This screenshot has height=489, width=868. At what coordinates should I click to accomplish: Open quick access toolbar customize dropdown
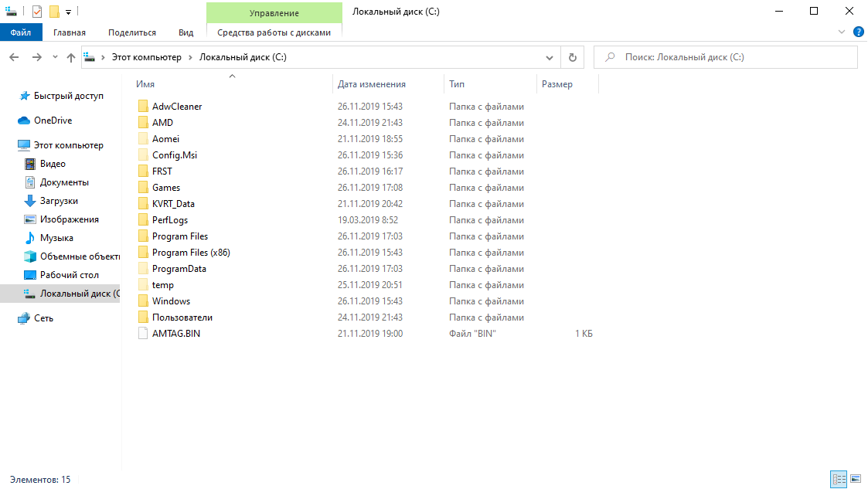click(x=68, y=12)
